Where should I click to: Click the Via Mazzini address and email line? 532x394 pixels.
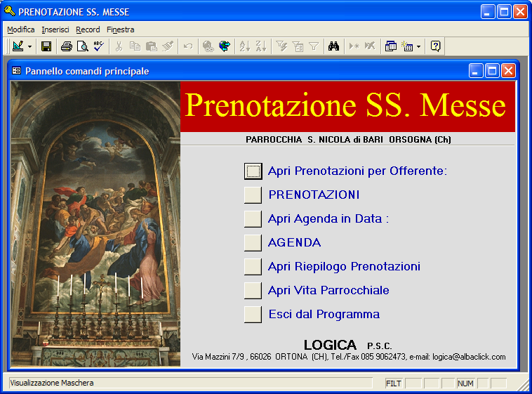[x=349, y=357]
